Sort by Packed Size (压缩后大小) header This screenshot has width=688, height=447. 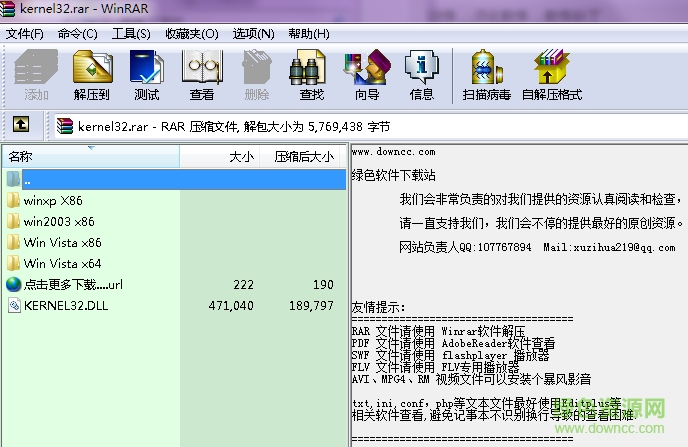(300, 157)
